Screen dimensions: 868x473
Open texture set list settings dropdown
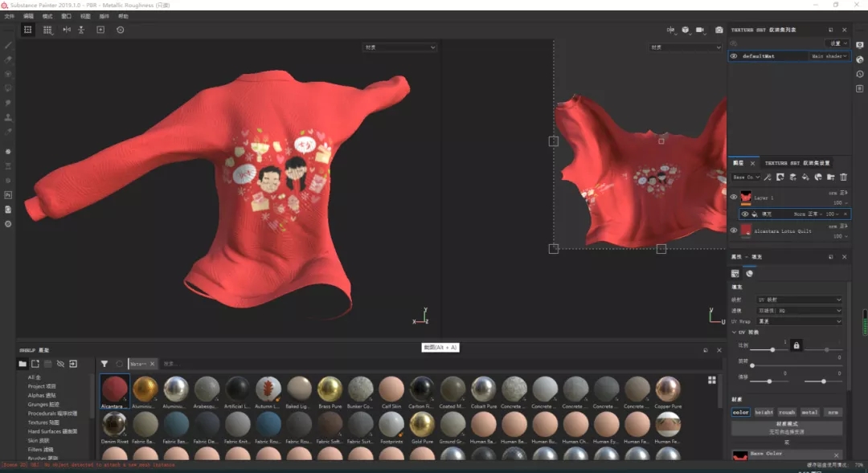pos(837,43)
